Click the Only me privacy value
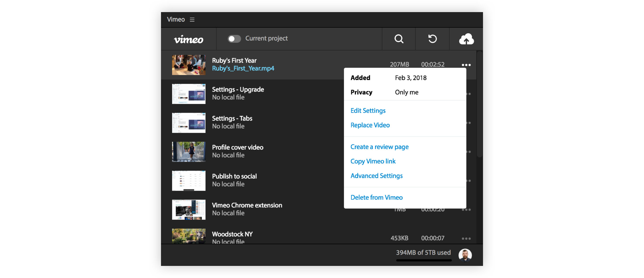644x278 pixels. click(406, 92)
